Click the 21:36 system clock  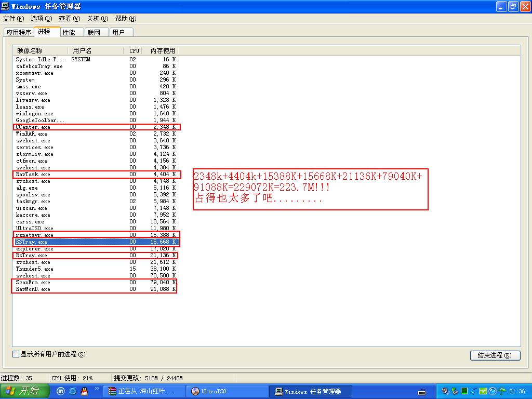[x=517, y=392]
